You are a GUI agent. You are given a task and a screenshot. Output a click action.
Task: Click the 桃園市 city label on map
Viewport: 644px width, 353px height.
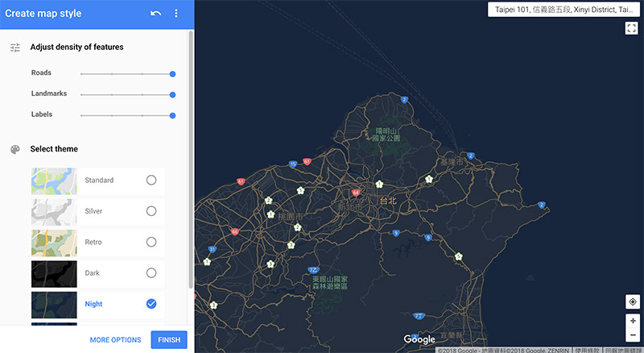coord(290,217)
